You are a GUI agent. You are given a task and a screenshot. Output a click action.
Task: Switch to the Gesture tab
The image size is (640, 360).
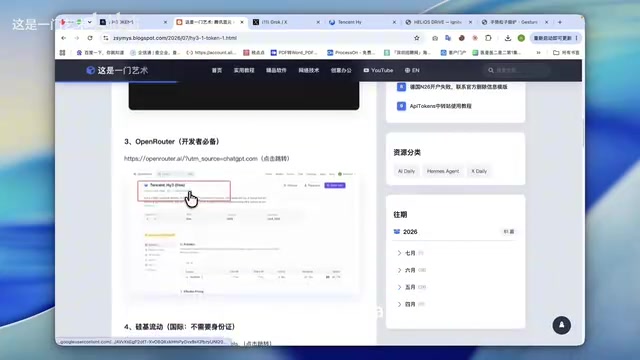pyautogui.click(x=515, y=22)
